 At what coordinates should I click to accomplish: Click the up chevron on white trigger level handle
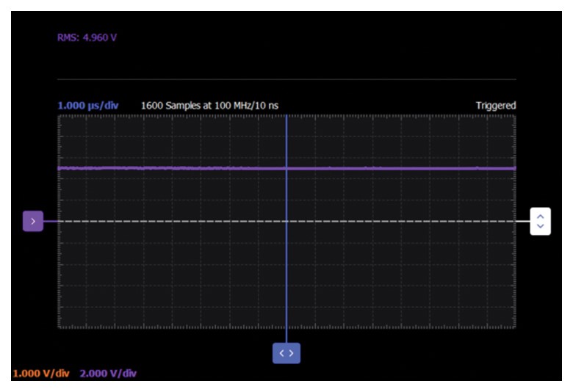(541, 216)
